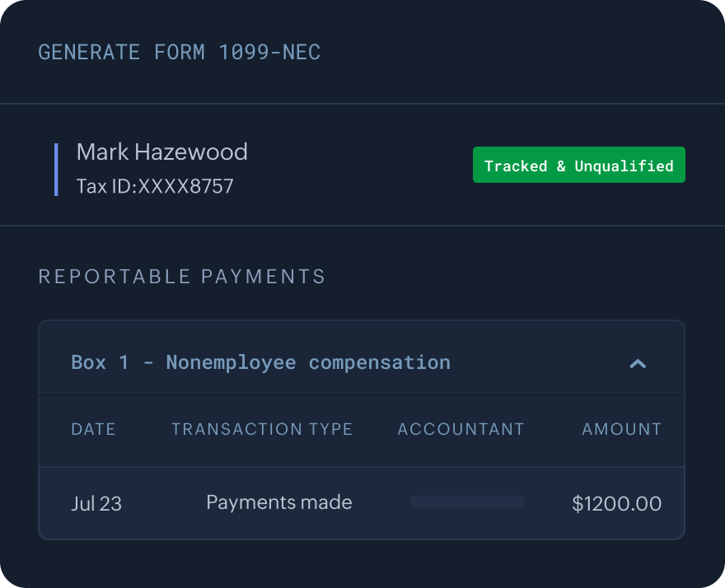Click the green qualification status indicator

[x=578, y=165]
